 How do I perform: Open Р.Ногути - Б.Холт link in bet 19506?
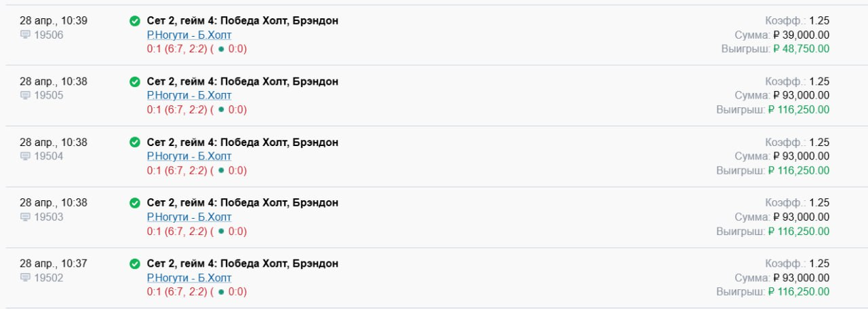tap(189, 35)
